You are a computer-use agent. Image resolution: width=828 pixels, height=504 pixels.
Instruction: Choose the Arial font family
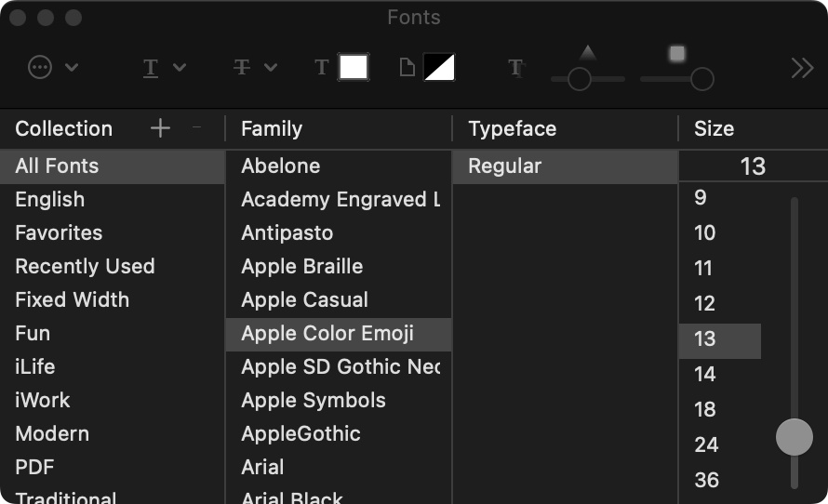pos(262,467)
